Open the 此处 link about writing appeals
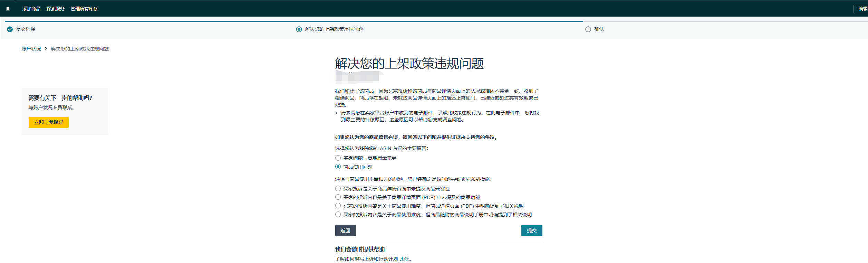The height and width of the screenshot is (263, 868). tap(404, 259)
